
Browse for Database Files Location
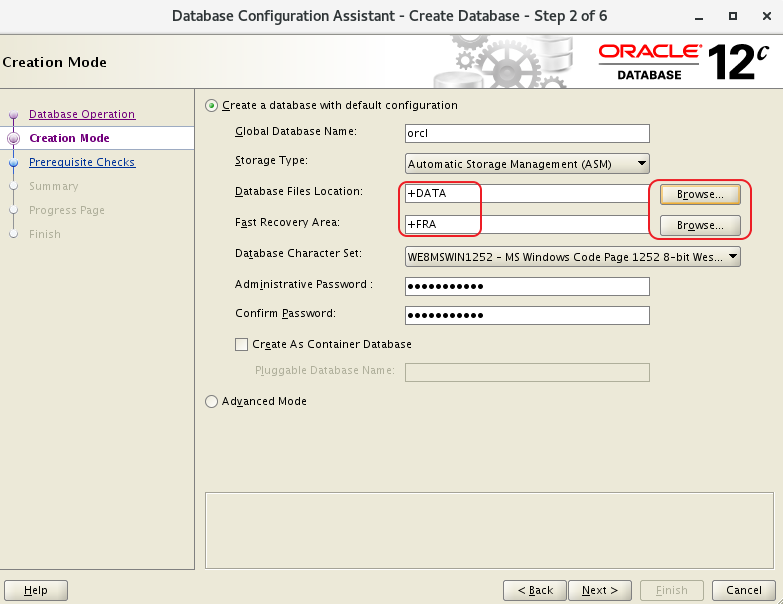tap(700, 194)
